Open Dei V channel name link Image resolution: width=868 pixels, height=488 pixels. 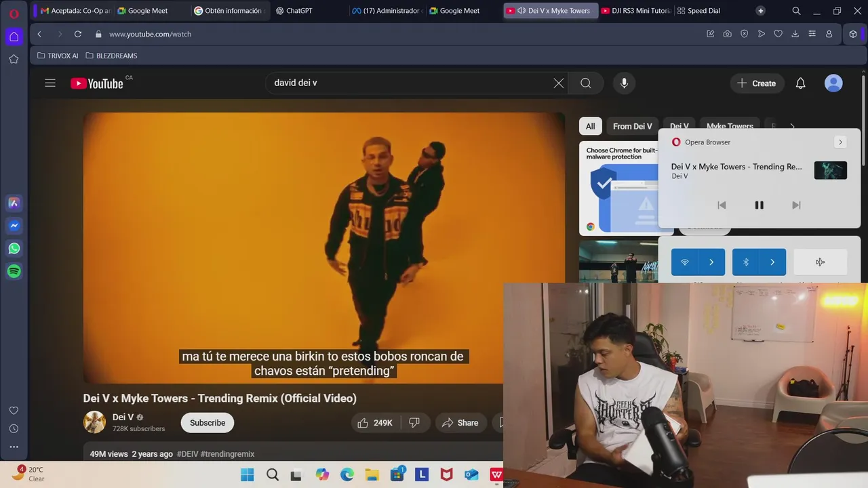pos(123,418)
